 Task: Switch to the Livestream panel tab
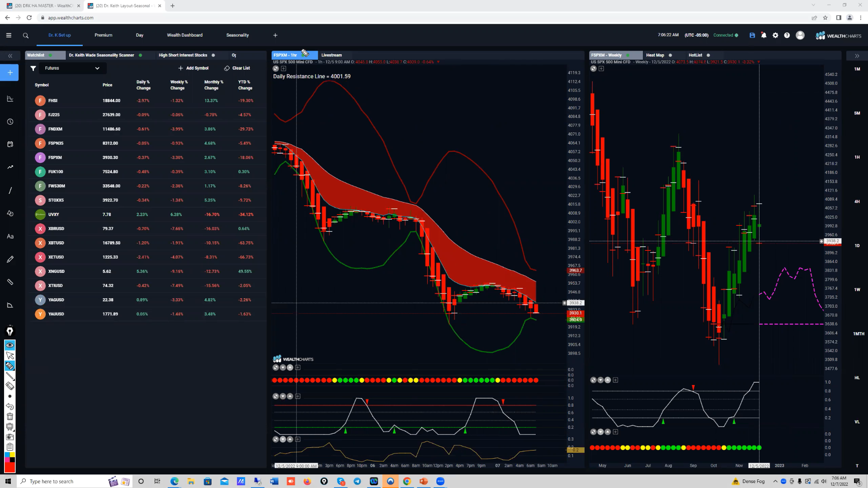point(331,55)
